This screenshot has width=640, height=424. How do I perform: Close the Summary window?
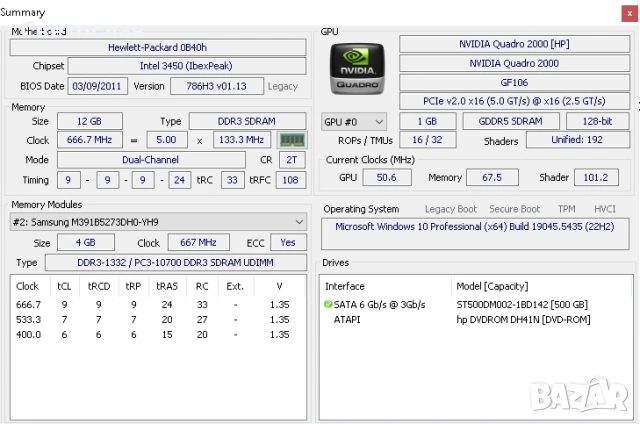(629, 13)
